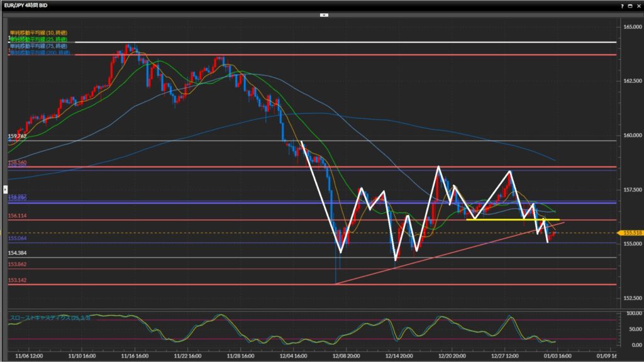Viewport: 644px width, 362px height.
Task: Click the maximize window icon in title bar
Action: (x=630, y=6)
